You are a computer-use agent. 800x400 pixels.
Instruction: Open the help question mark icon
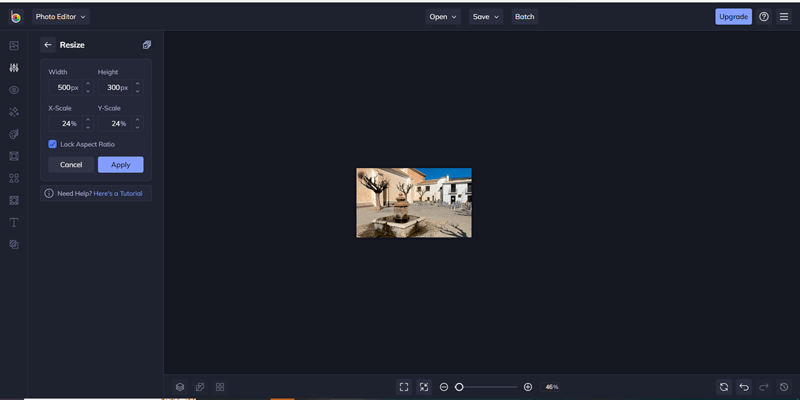(764, 17)
